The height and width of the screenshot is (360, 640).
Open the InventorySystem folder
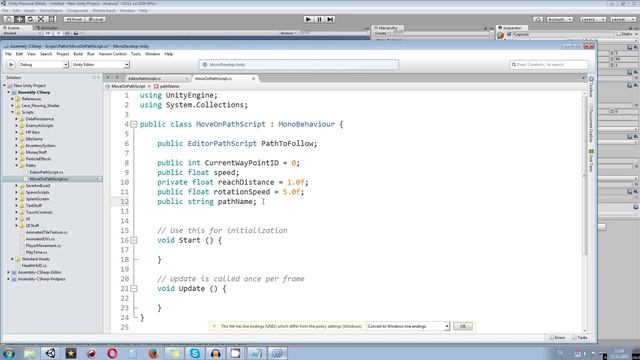coord(40,146)
